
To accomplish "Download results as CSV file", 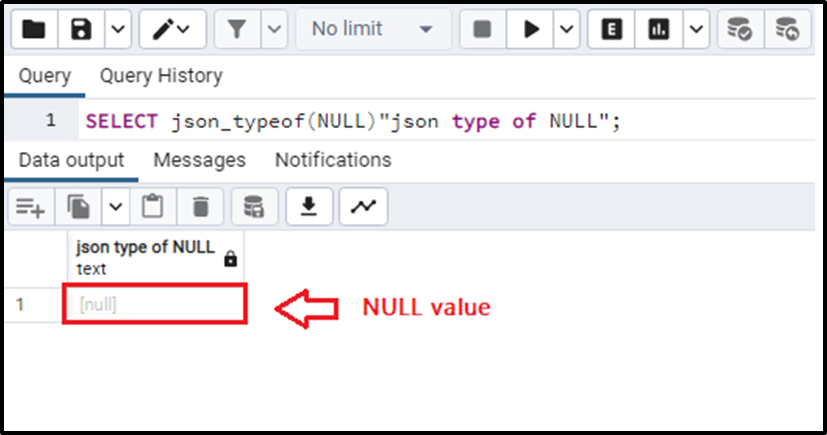I will 309,207.
